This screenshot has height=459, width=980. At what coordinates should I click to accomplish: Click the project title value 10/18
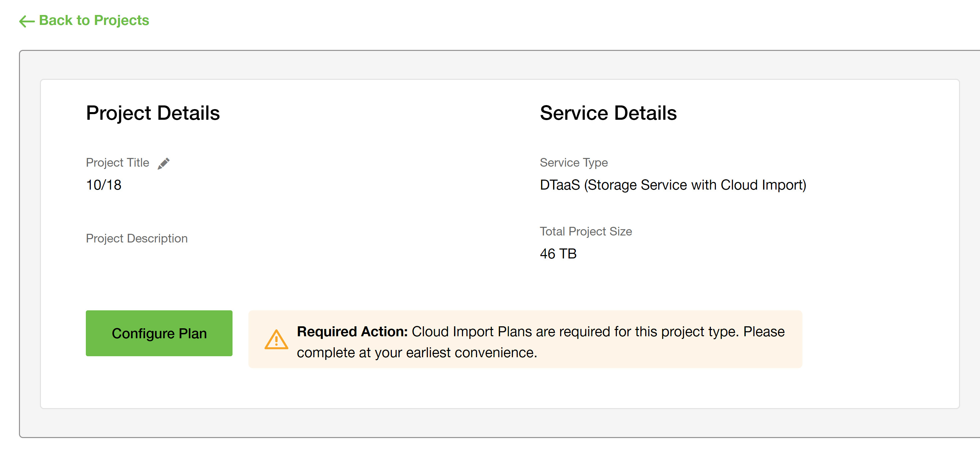(x=103, y=185)
